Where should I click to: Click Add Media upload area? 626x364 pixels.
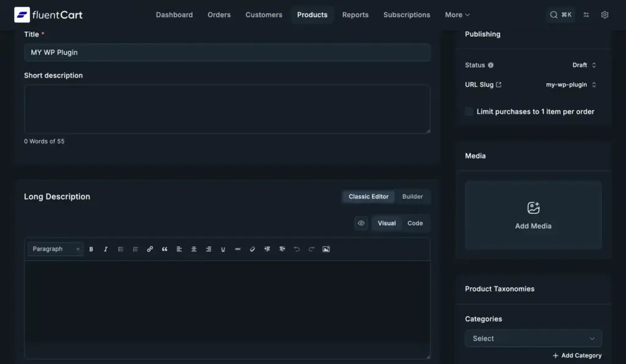point(533,215)
